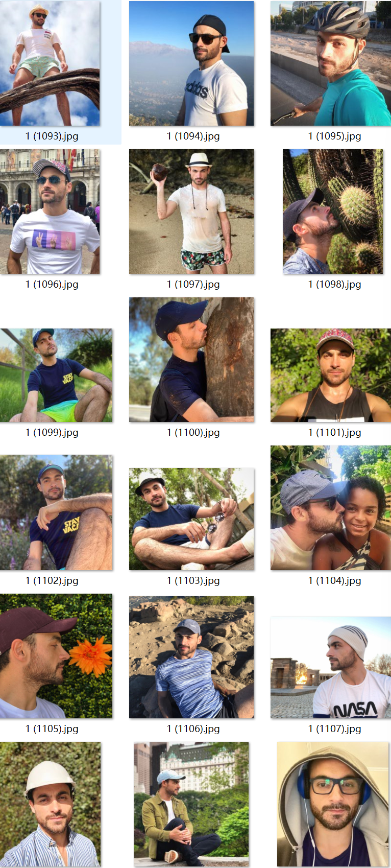
Task: Click the Adidas shirt photo 1 (1094).jpg
Action: [191, 63]
